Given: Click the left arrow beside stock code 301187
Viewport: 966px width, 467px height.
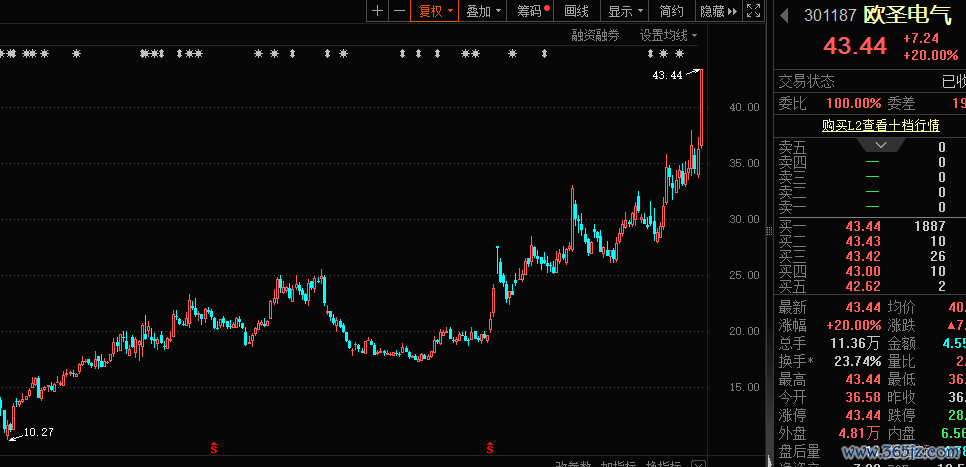Looking at the screenshot, I should coord(785,15).
